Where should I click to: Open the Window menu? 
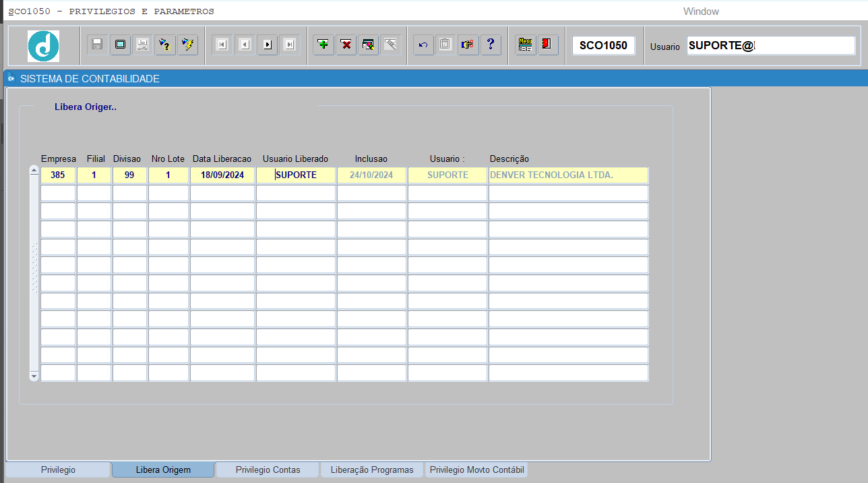701,11
